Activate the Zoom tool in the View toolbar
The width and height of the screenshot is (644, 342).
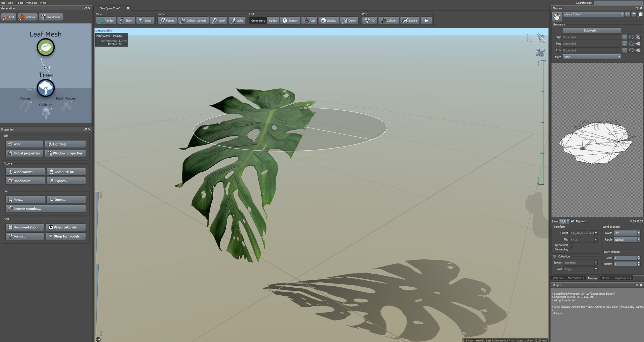(x=145, y=20)
